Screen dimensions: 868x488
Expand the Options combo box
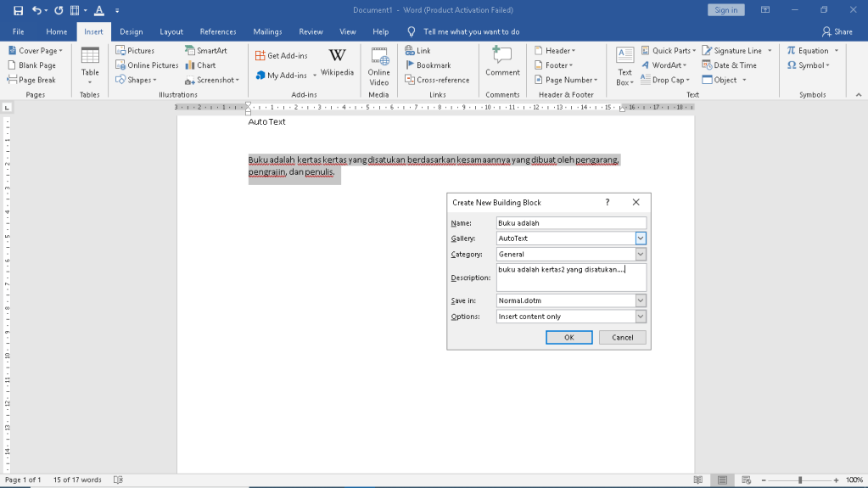(641, 317)
